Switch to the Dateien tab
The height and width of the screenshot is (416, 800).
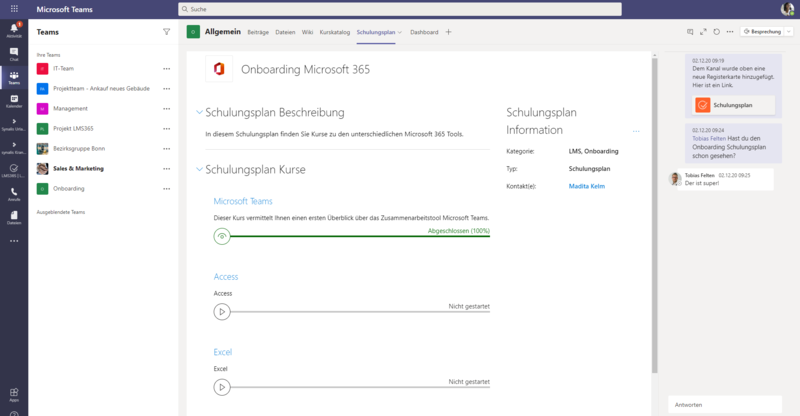(x=285, y=32)
